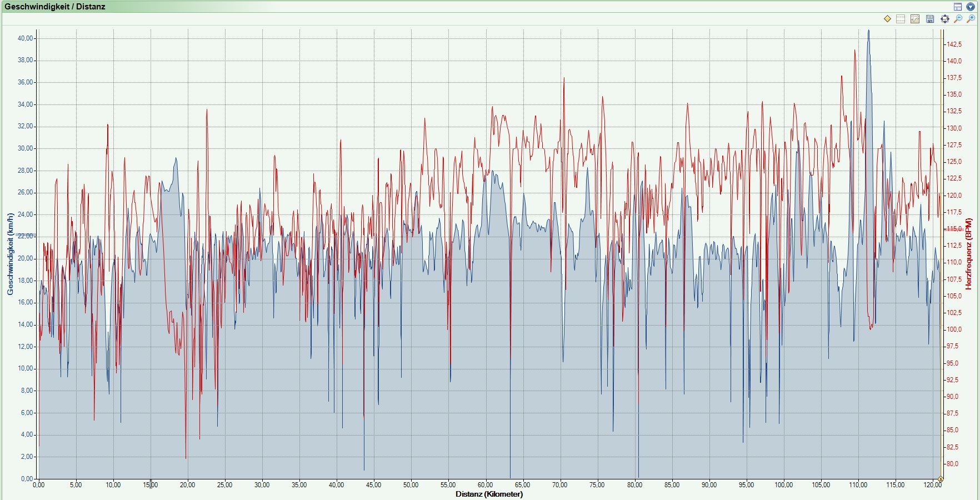Click the 40,00 label on speed axis

tap(26, 38)
